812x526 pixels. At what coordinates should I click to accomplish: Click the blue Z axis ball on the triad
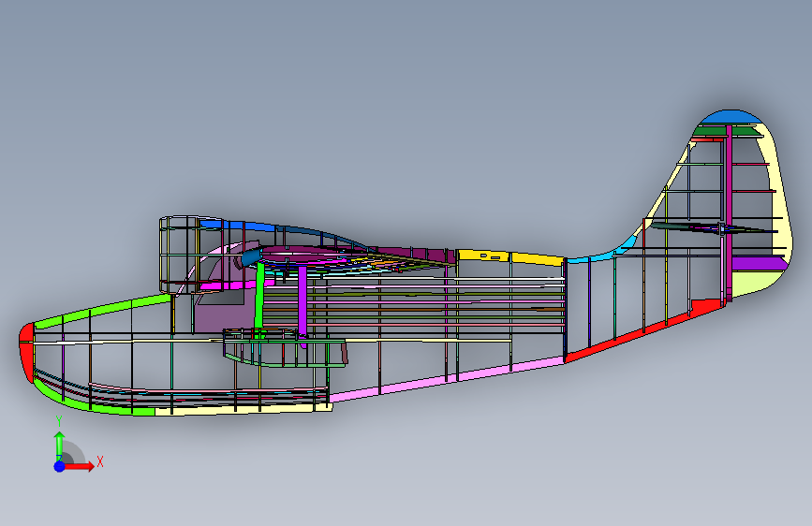60,466
